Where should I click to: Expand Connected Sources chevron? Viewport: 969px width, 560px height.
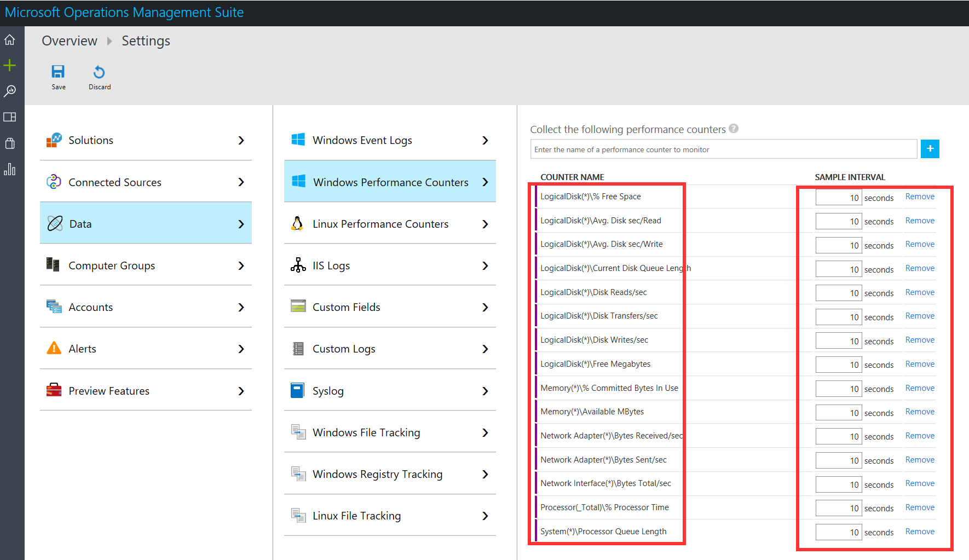click(x=241, y=182)
